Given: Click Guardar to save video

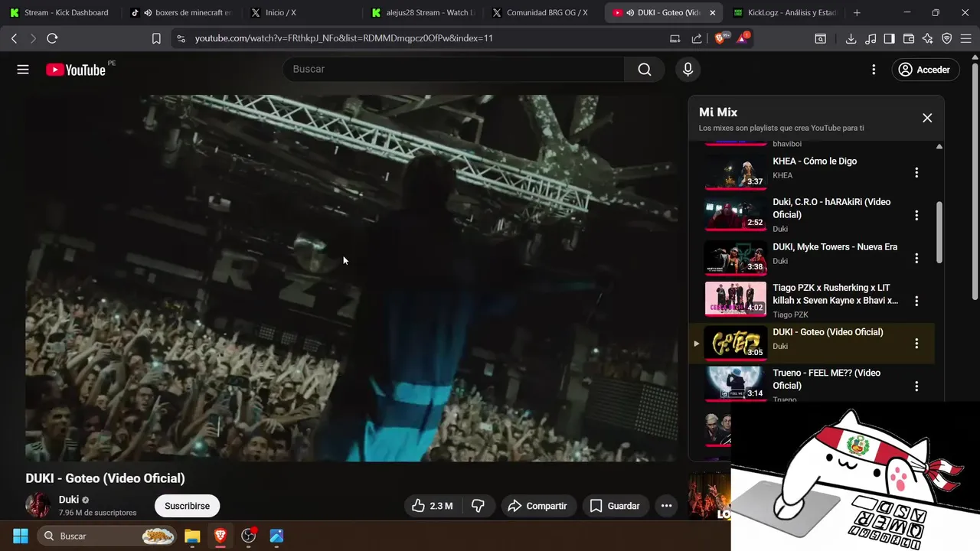Looking at the screenshot, I should [616, 506].
